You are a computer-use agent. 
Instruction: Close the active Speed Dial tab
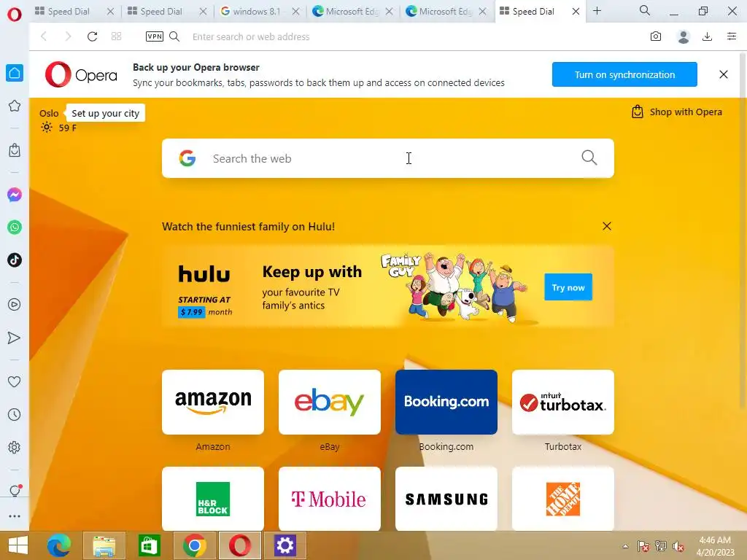pos(576,12)
